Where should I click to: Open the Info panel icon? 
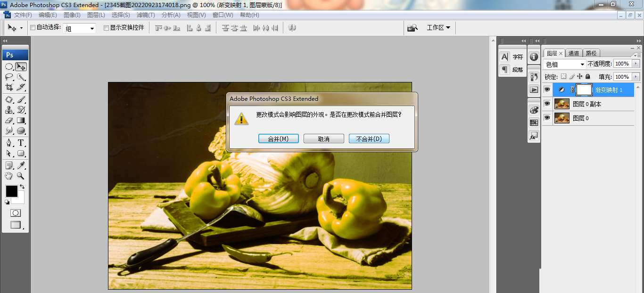(x=534, y=57)
